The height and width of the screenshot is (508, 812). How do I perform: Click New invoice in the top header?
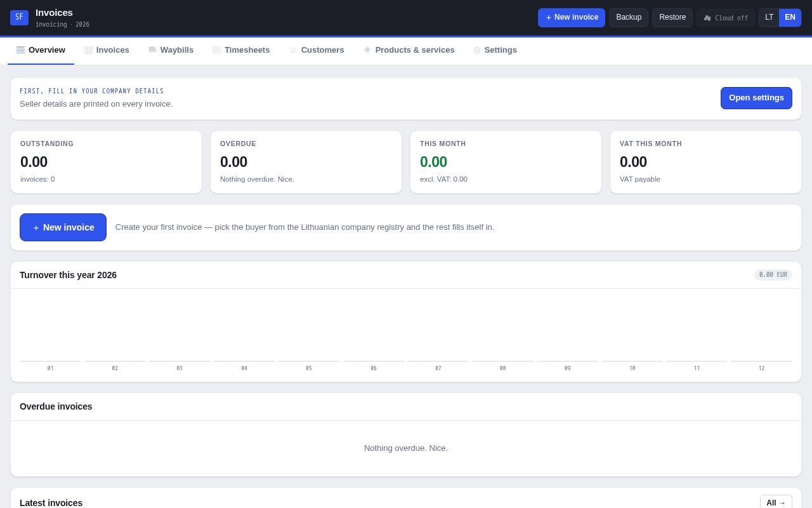point(572,18)
